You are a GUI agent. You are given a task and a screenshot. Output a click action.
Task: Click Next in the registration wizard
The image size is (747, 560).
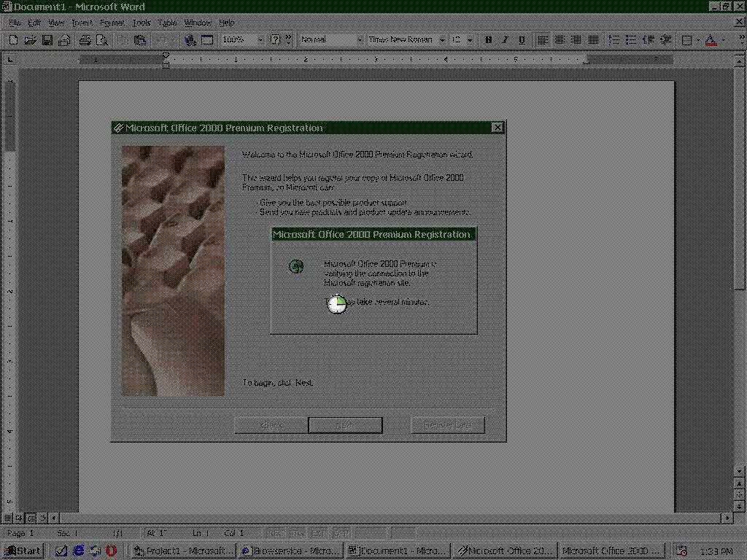(x=345, y=425)
